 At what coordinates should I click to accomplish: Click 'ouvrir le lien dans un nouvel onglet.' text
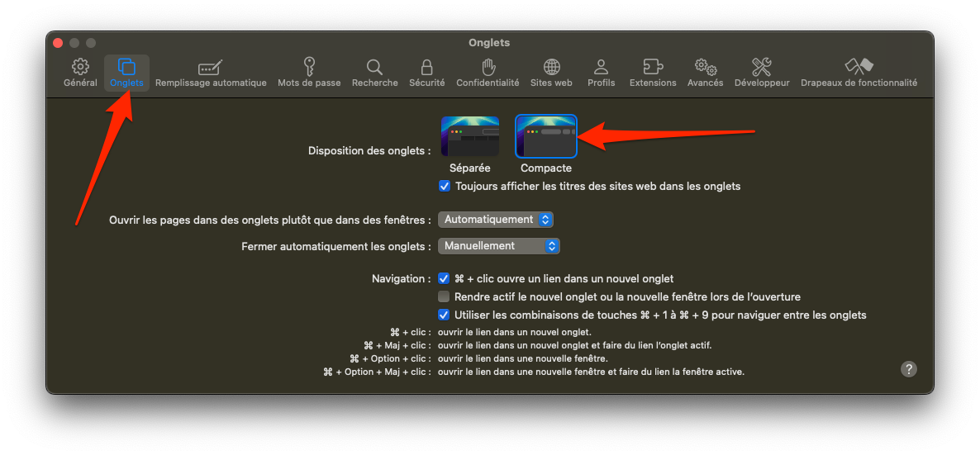coord(514,332)
